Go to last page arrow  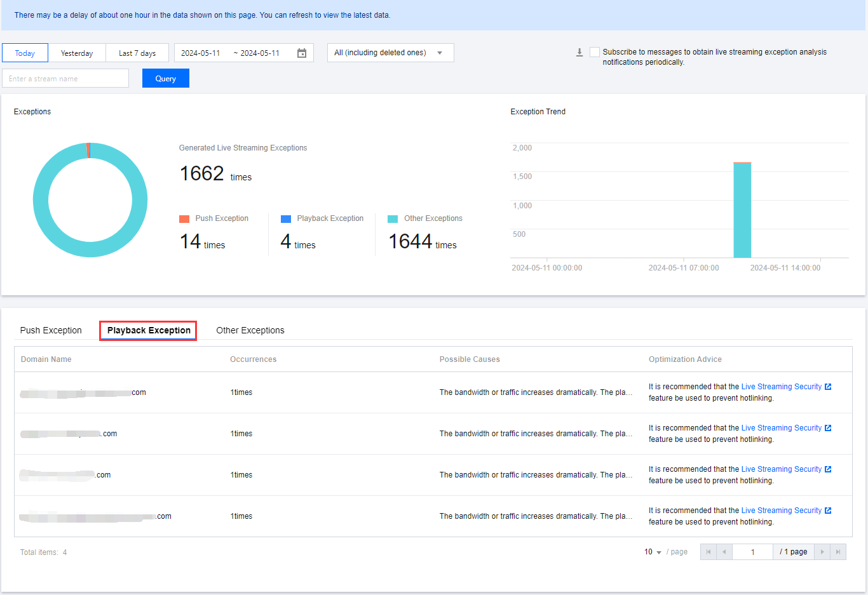pyautogui.click(x=838, y=552)
